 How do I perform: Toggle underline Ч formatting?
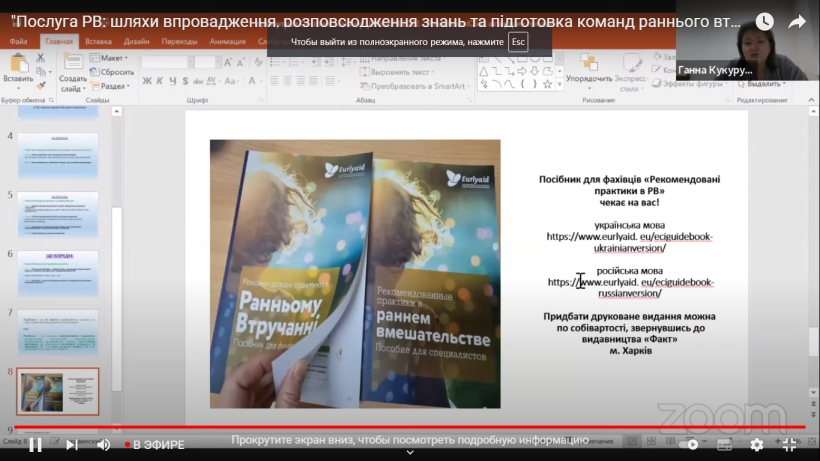point(172,81)
